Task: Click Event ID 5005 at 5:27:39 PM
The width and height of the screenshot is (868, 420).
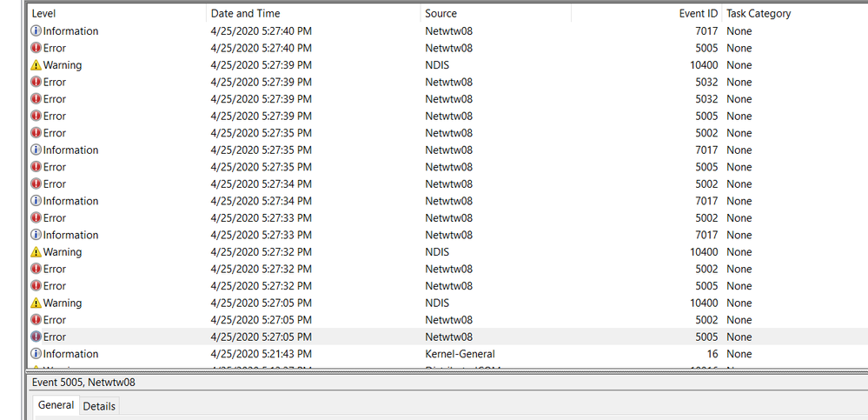Action: (x=707, y=116)
